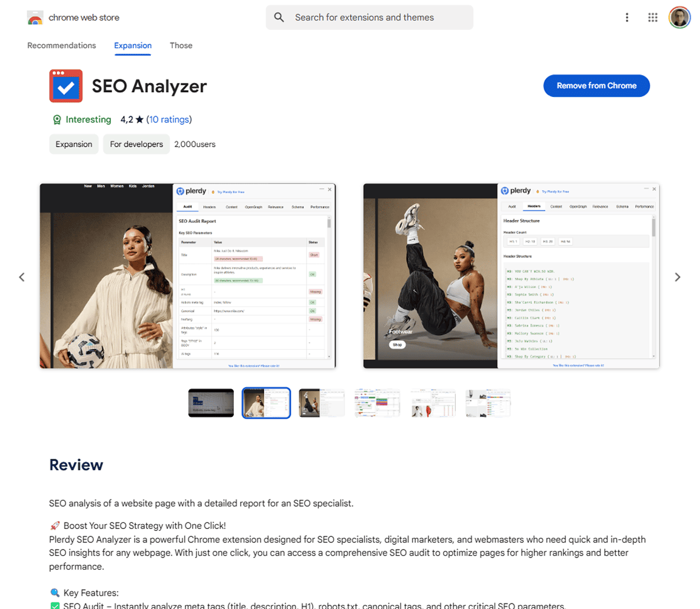Toggle the second screenshot thumbnail selection
The height and width of the screenshot is (609, 700).
tap(266, 402)
